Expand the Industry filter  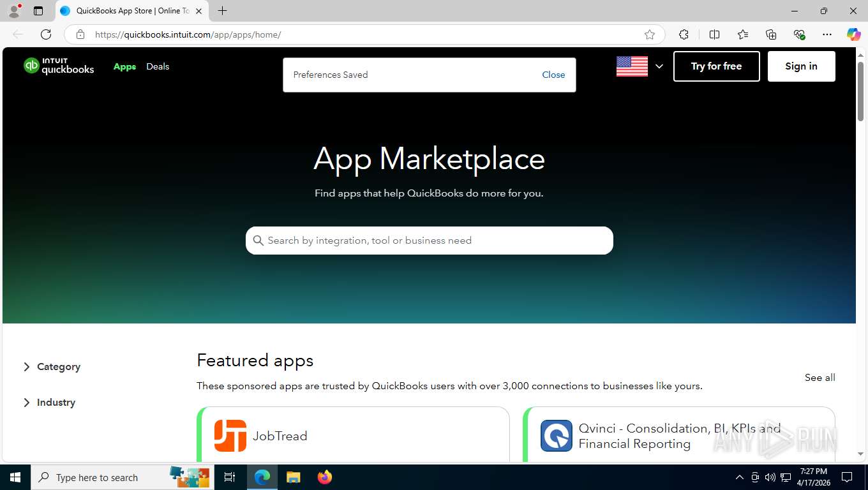click(49, 403)
